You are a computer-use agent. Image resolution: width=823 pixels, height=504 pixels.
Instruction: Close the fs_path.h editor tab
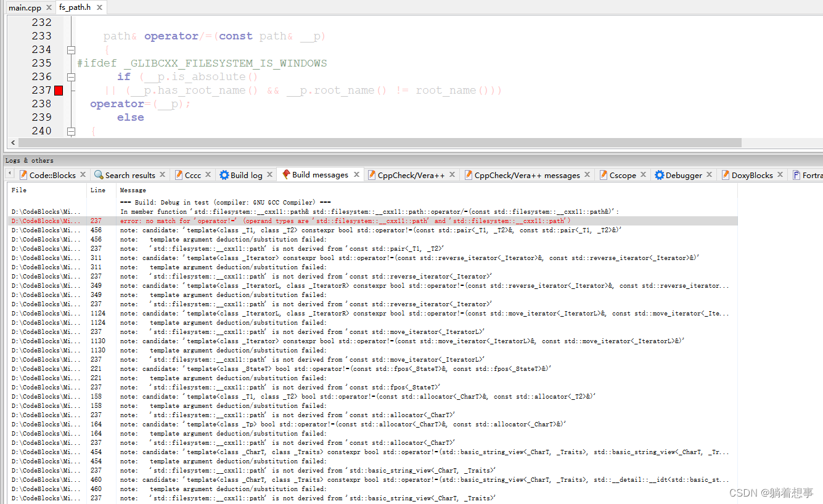[x=99, y=7]
